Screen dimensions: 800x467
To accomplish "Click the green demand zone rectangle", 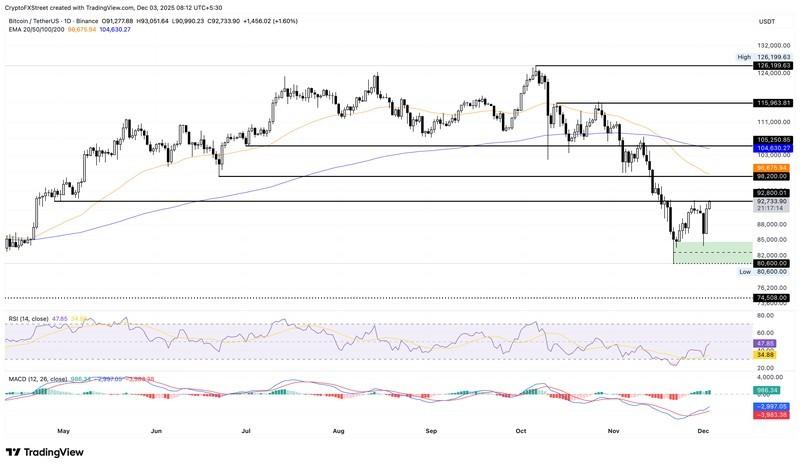I will (712, 251).
